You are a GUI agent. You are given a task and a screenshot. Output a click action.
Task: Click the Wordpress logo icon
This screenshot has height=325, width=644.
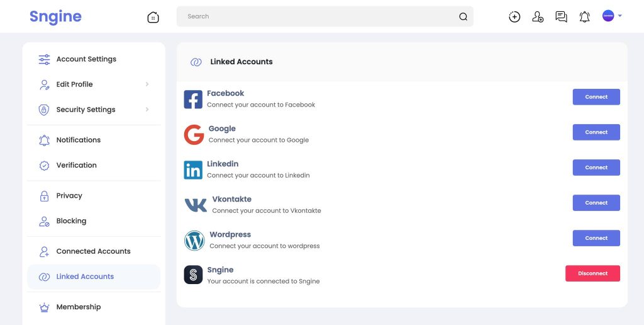pyautogui.click(x=194, y=241)
